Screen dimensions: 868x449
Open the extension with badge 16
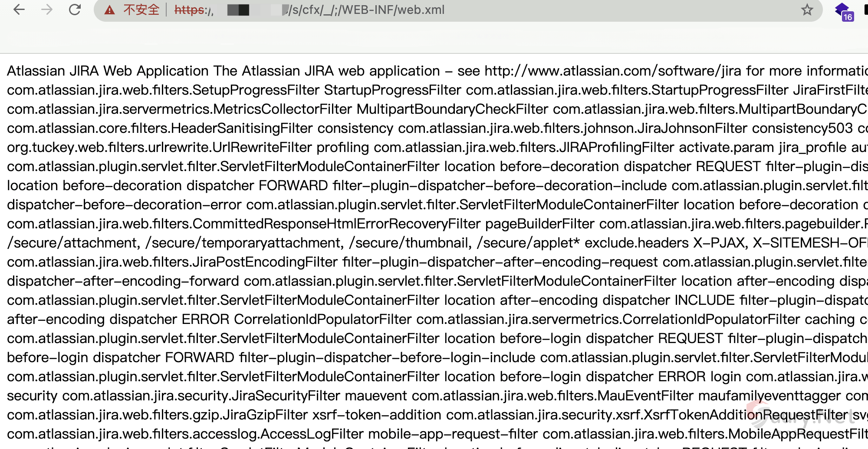pos(844,11)
